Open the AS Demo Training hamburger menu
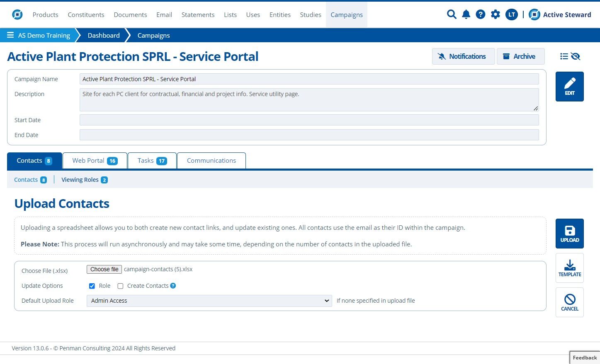The image size is (600, 364). 10,35
